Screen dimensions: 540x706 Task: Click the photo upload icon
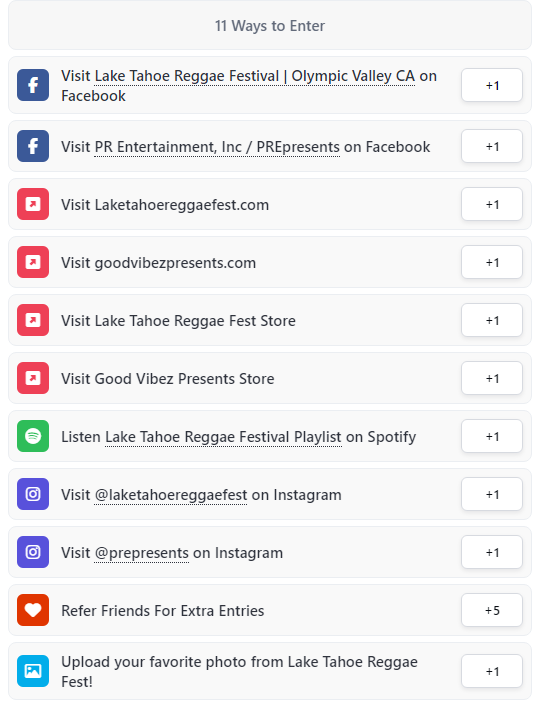(33, 671)
